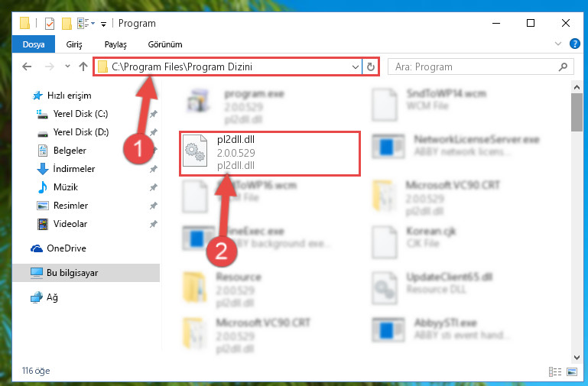This screenshot has height=386, width=588.
Task: Click the scroll down arrow of file list
Action: click(577, 358)
